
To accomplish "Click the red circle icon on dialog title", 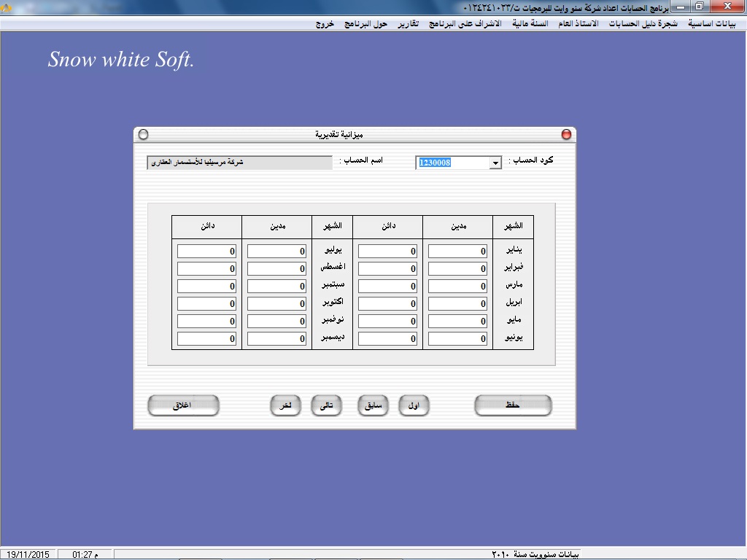I will tap(566, 135).
